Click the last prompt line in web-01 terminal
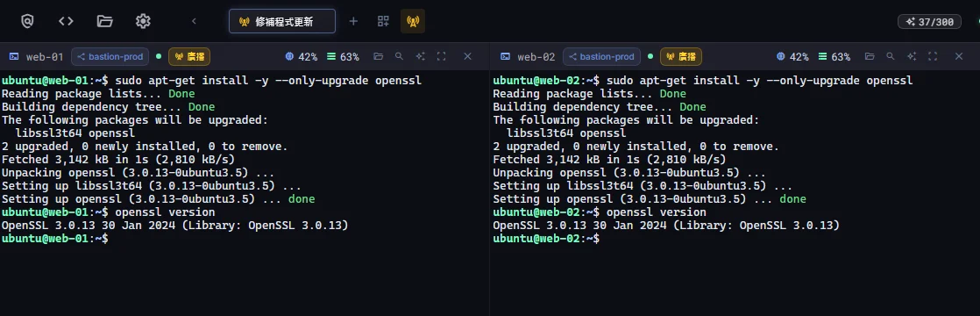980x316 pixels. pyautogui.click(x=55, y=239)
